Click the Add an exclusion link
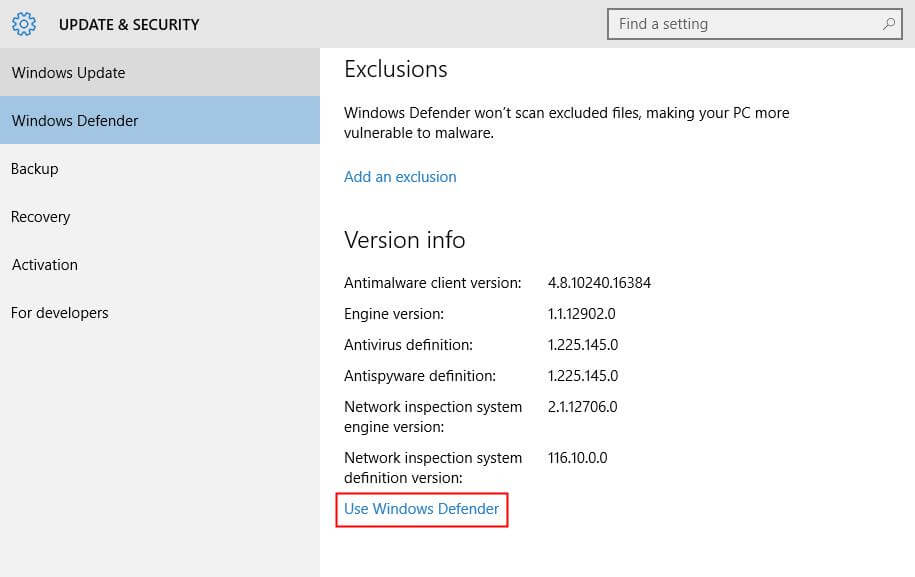 point(399,176)
